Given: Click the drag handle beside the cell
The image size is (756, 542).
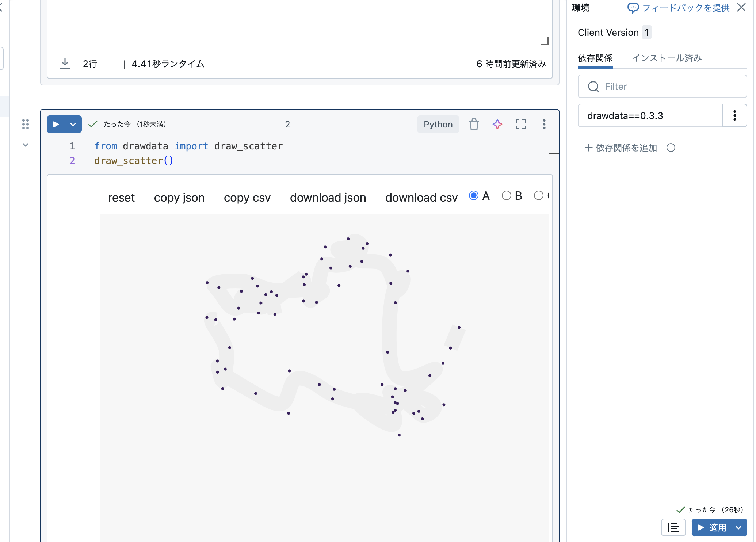Looking at the screenshot, I should click(26, 124).
